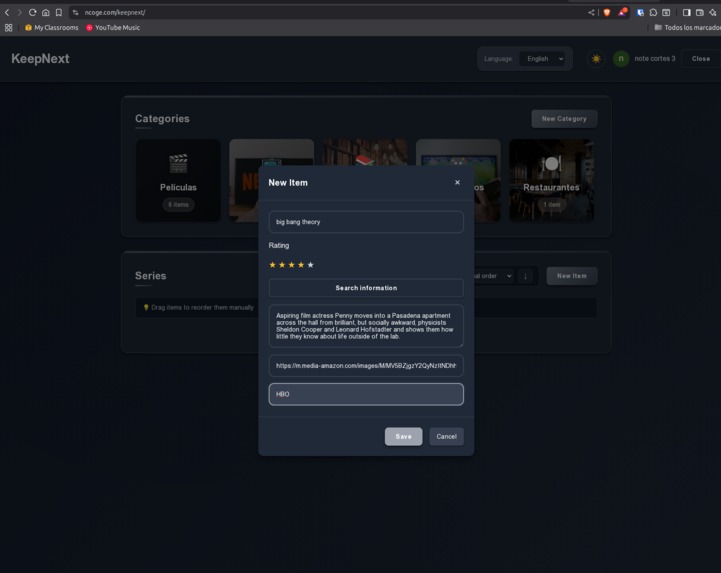Image resolution: width=721 pixels, height=573 pixels.
Task: Open the Todos los marcadores folder
Action: (687, 28)
